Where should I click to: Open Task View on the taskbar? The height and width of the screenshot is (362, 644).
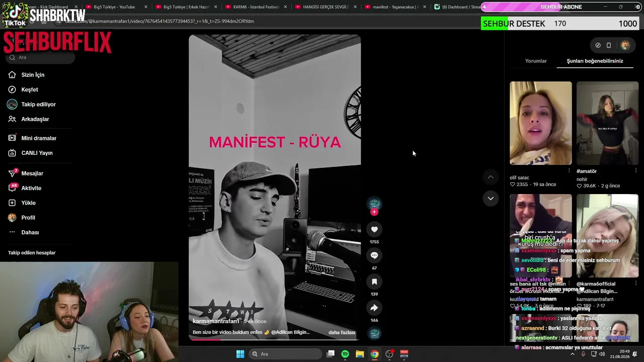(331, 354)
